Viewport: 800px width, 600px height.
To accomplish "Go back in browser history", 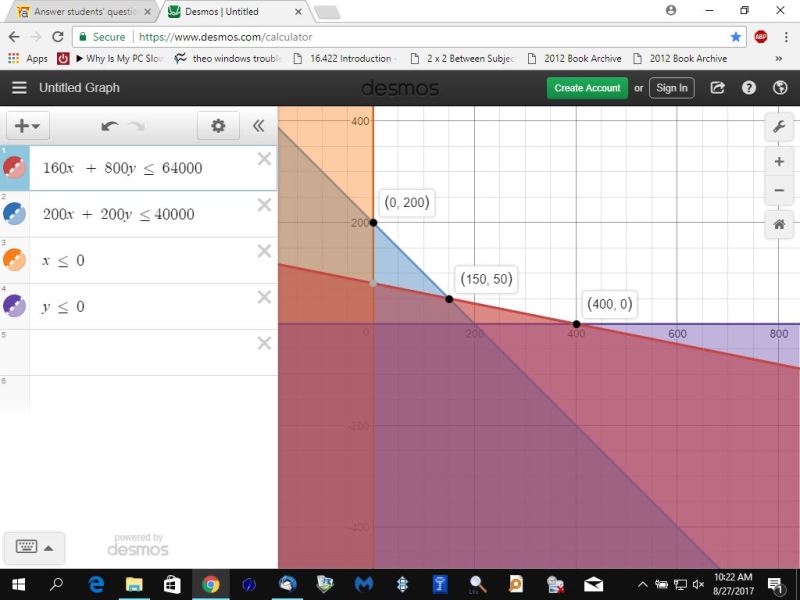I will (x=14, y=37).
